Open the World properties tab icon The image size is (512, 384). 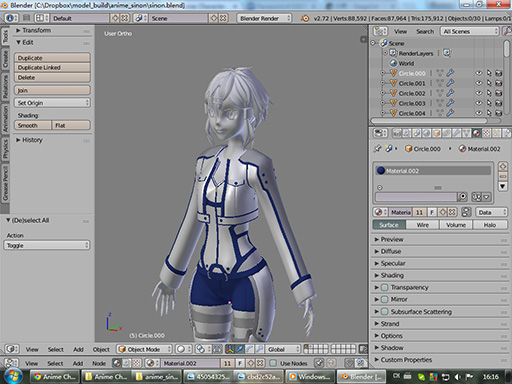tap(427, 134)
